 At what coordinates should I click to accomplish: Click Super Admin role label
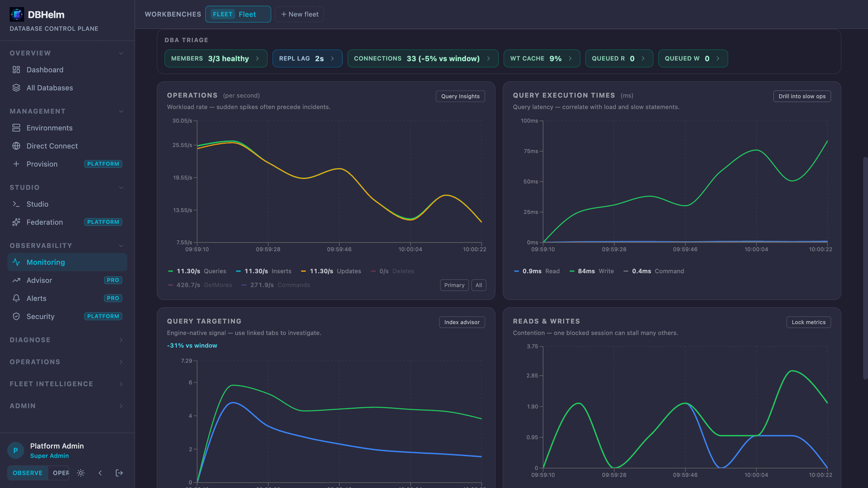[49, 456]
